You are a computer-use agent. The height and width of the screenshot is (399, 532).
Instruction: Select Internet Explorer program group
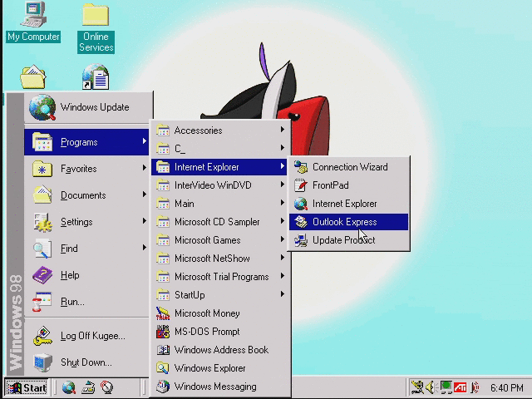tap(219, 167)
